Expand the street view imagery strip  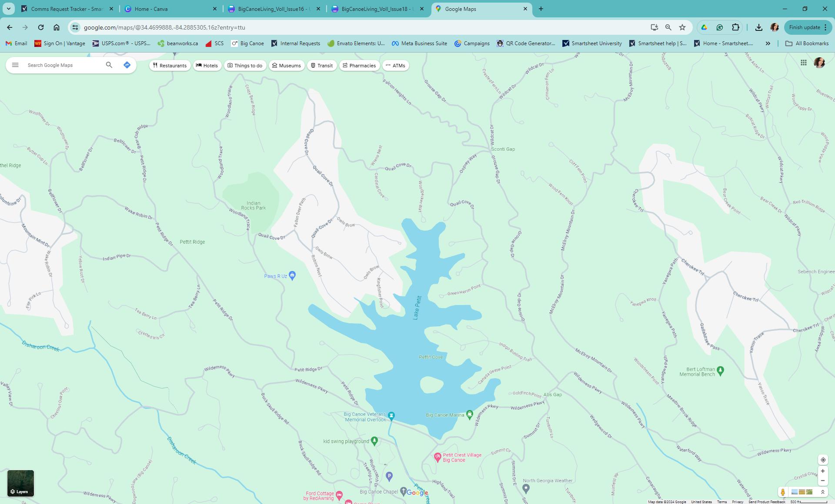tap(822, 492)
